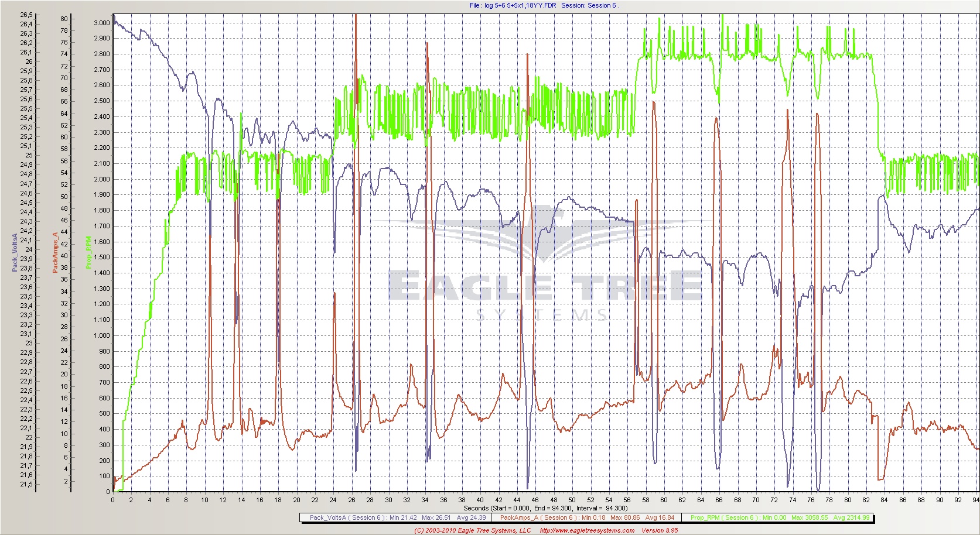The image size is (980, 535).
Task: Click the 50 second mark on time axis
Action: tap(572, 500)
